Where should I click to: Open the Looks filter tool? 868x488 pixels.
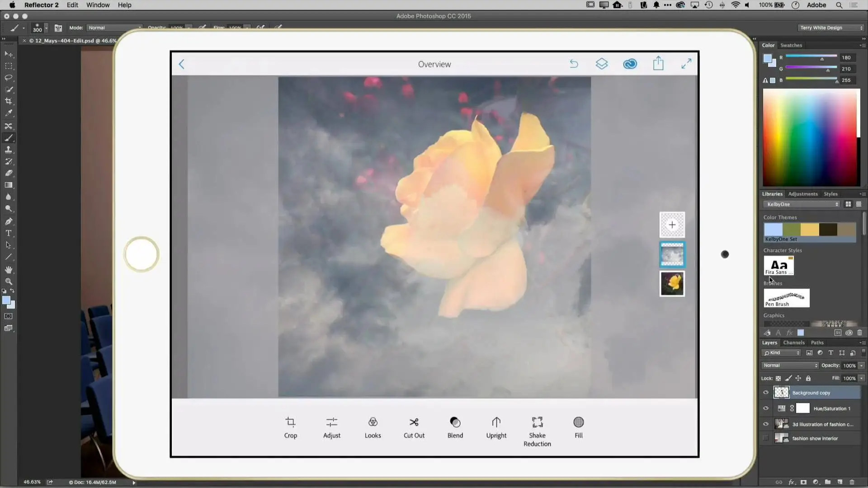click(x=373, y=427)
